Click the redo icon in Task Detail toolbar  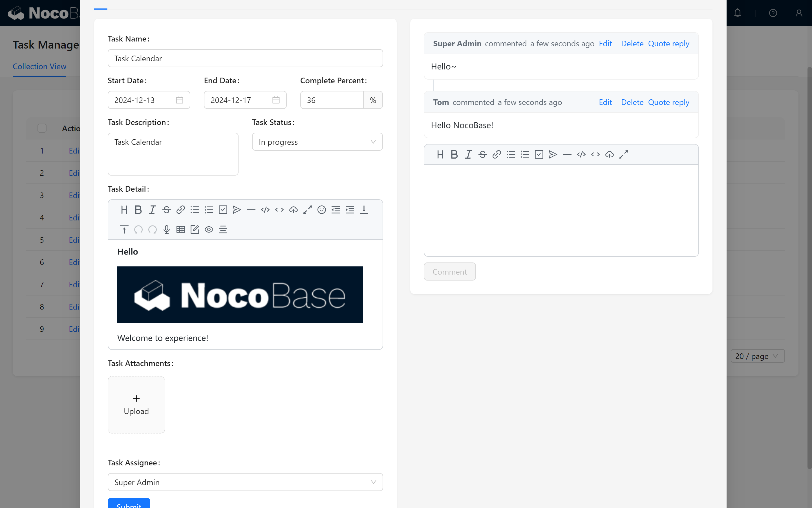coord(152,229)
